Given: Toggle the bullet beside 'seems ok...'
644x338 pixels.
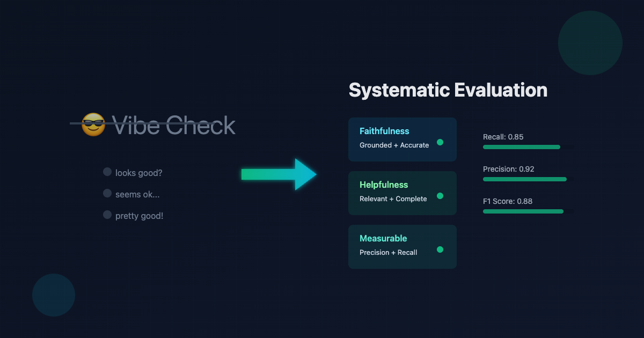Looking at the screenshot, I should (107, 193).
